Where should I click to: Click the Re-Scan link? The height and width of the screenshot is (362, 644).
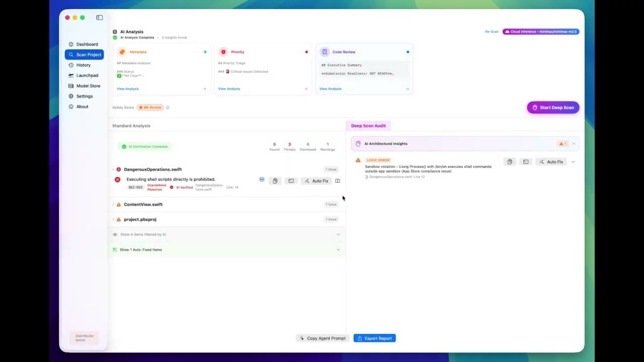492,32
